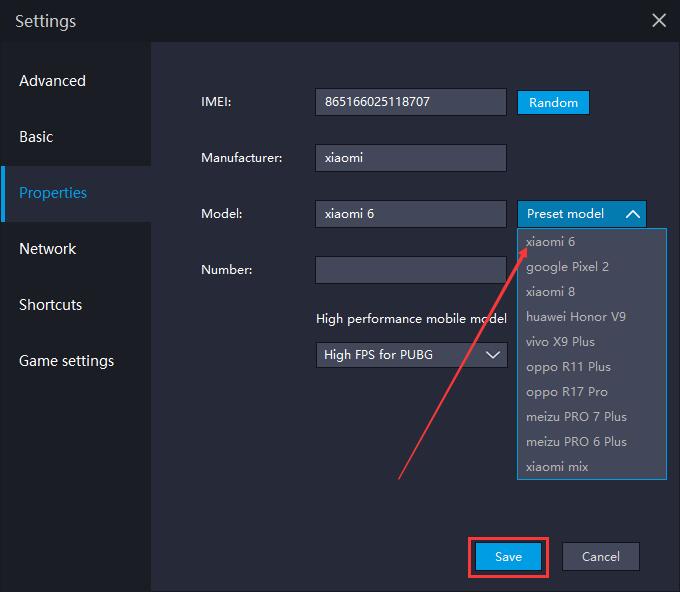Cancel the settings changes
This screenshot has width=680, height=592.
601,557
